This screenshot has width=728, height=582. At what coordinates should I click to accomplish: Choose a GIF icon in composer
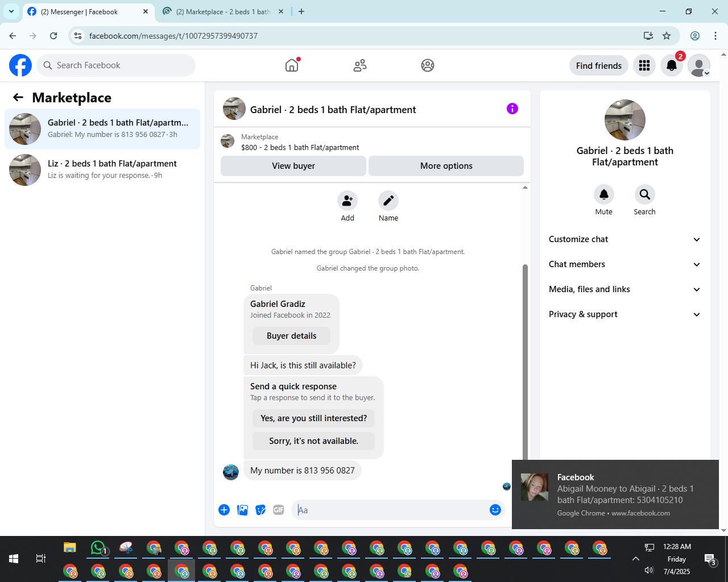[x=279, y=510]
